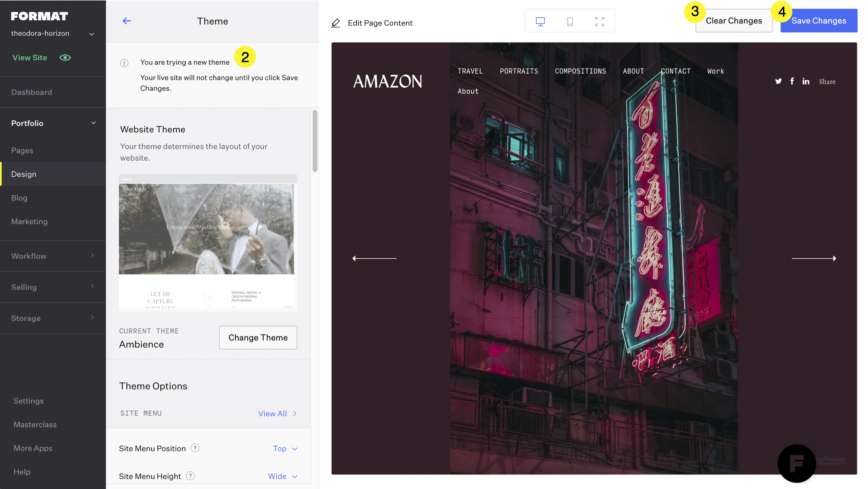Select the mobile preview icon
The width and height of the screenshot is (868, 489).
[x=570, y=21]
